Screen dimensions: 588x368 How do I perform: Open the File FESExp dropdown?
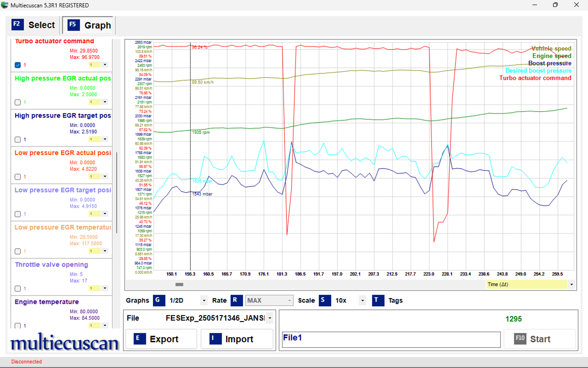coord(270,318)
